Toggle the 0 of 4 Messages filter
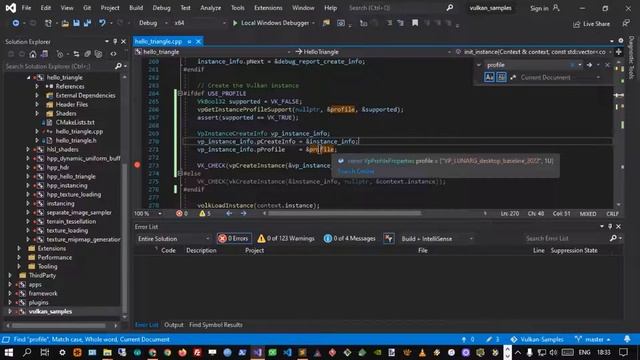 pos(349,239)
